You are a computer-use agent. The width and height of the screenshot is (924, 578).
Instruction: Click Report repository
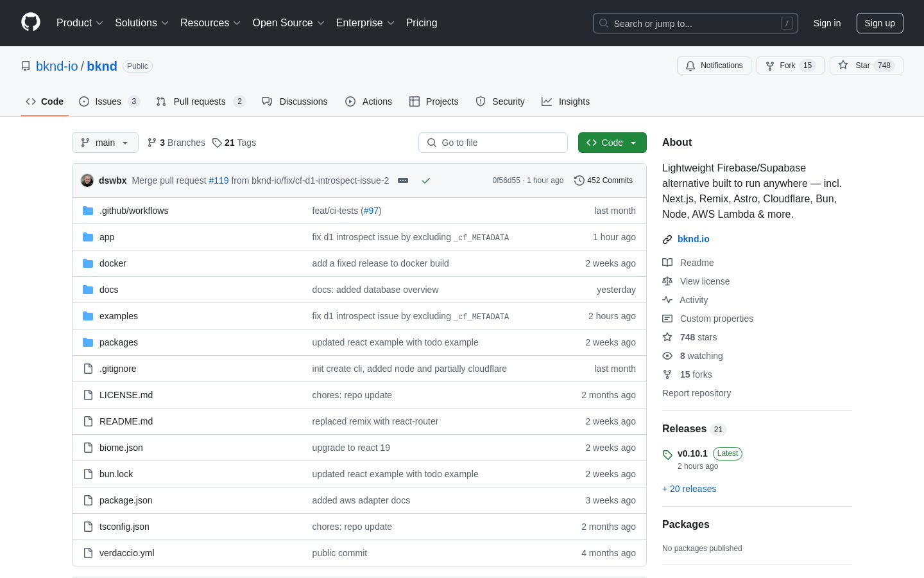(x=696, y=393)
